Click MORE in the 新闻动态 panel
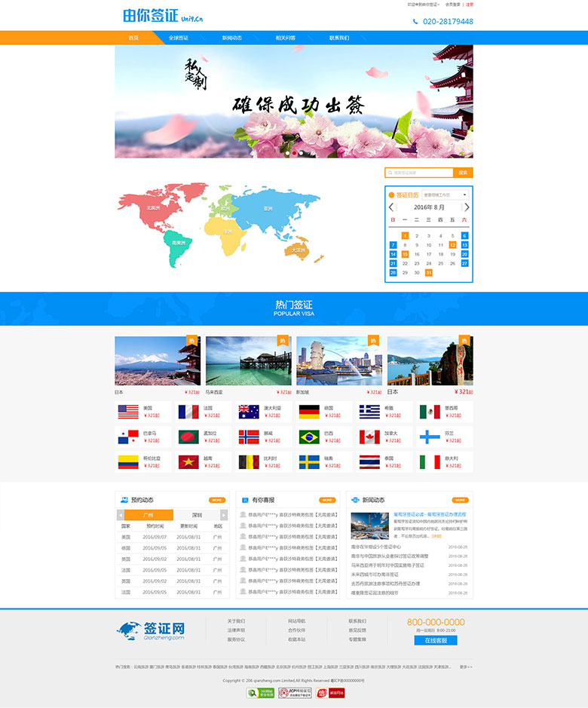This screenshot has width=588, height=708. point(460,500)
